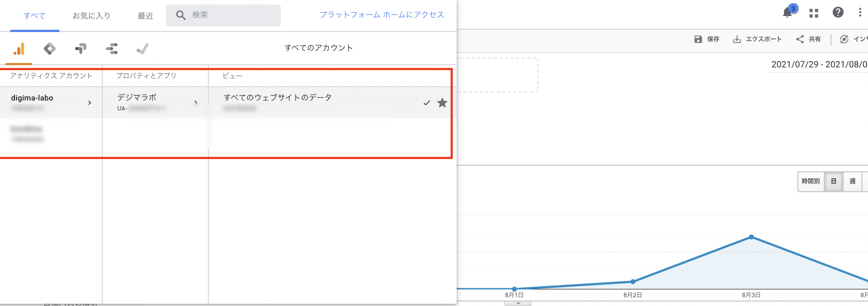Switch to the お気に入り tab
The image size is (868, 306).
point(92,16)
